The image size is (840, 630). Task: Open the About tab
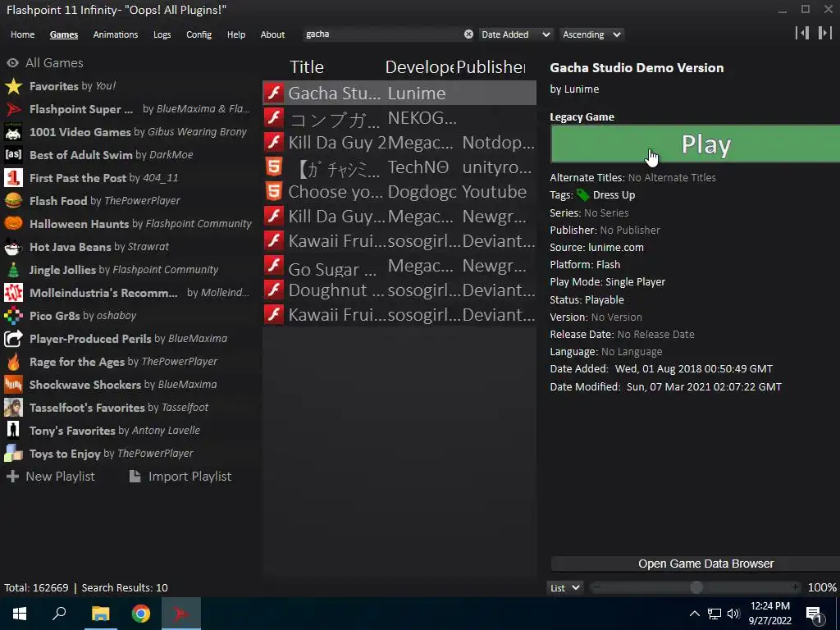pos(272,34)
